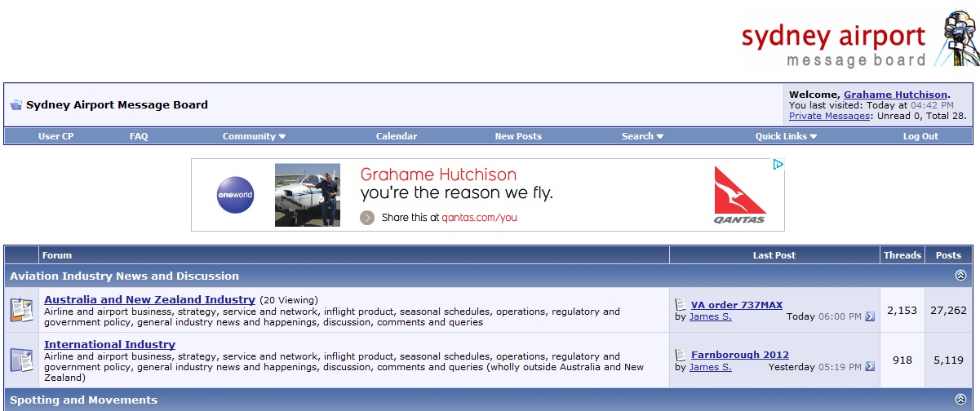Image resolution: width=980 pixels, height=411 pixels.
Task: Click the Posts column header
Action: coord(949,255)
